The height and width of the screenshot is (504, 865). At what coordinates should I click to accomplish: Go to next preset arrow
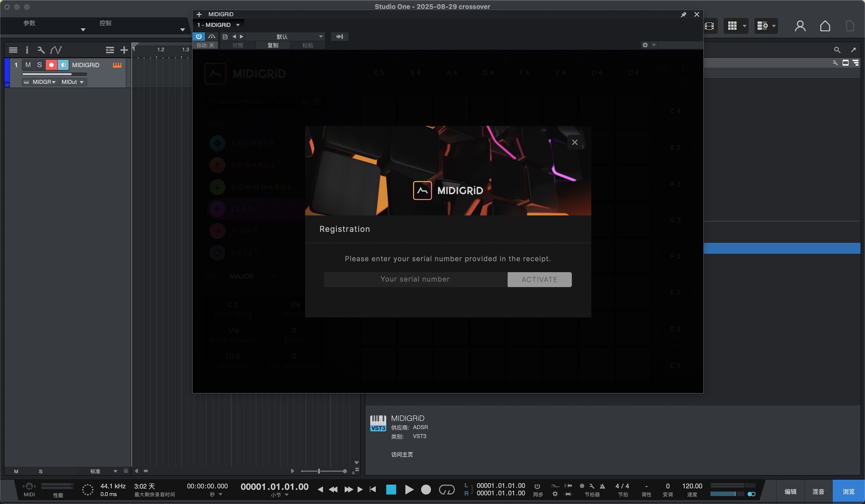tap(241, 36)
